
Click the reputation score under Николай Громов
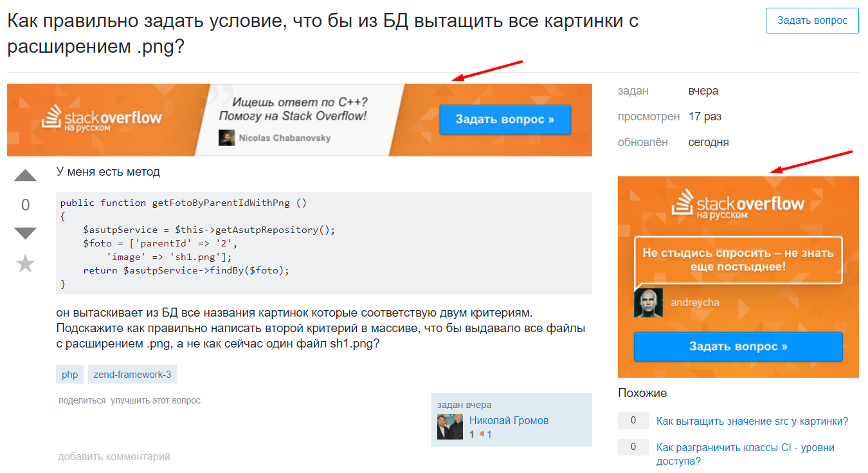pos(472,434)
